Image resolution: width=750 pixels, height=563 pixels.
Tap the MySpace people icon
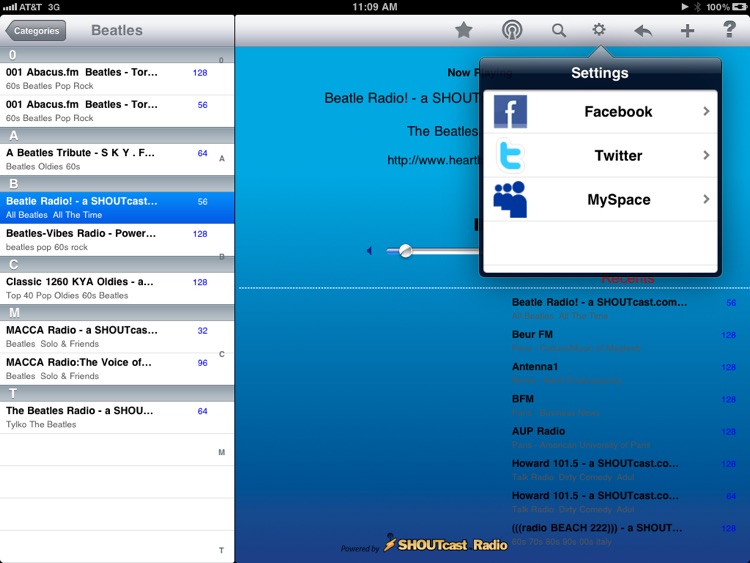[510, 199]
